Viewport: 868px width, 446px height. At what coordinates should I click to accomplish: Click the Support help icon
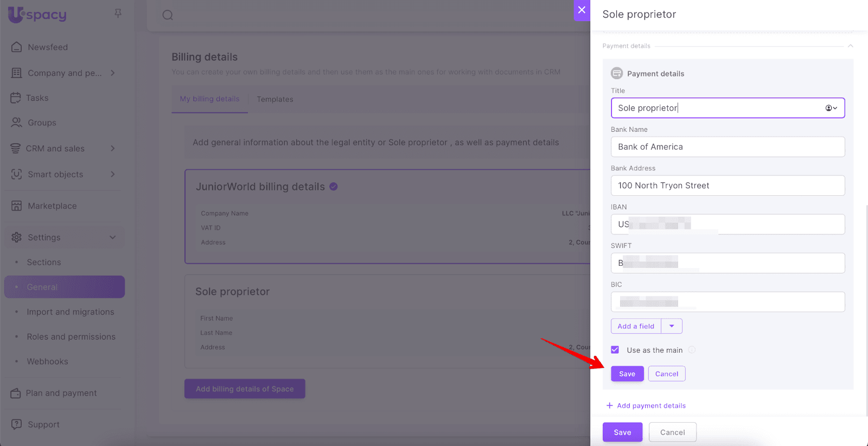coord(17,424)
